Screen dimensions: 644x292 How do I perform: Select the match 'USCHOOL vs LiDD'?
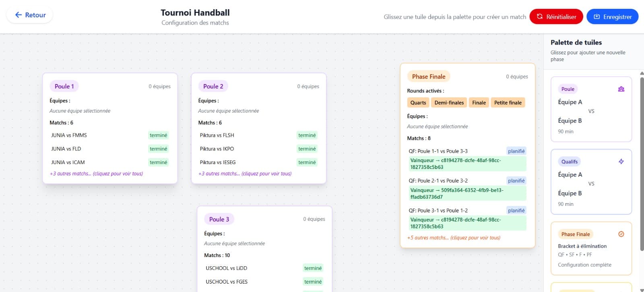(227, 268)
